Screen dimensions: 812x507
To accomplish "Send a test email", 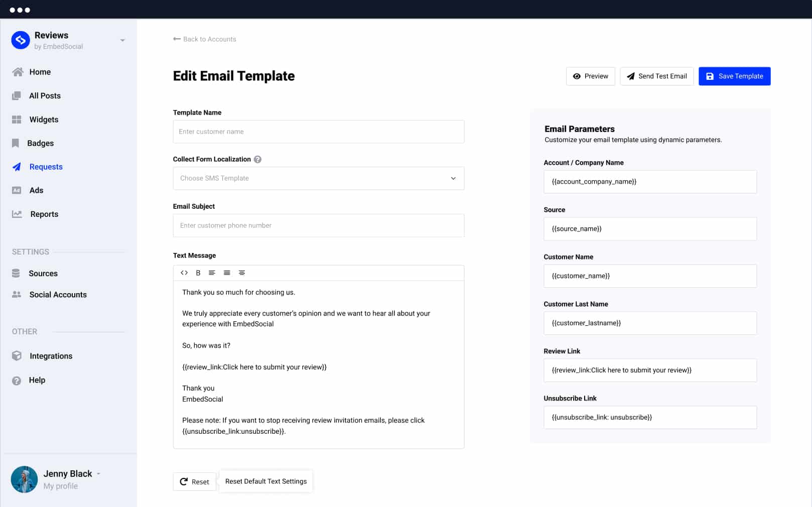I will click(x=656, y=76).
